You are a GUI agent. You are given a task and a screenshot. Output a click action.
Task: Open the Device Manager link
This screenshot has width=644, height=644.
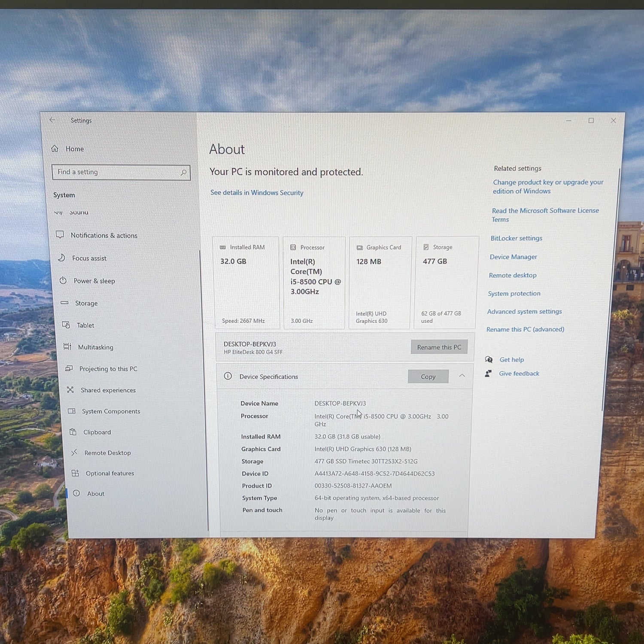[513, 257]
